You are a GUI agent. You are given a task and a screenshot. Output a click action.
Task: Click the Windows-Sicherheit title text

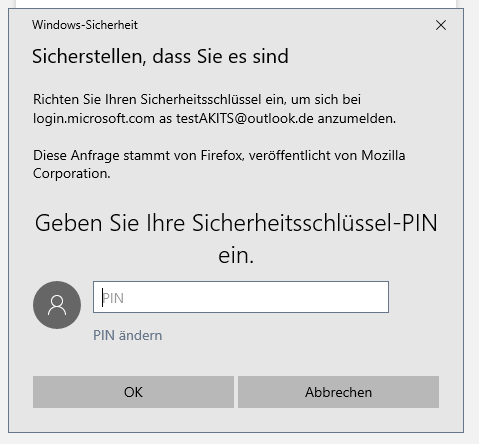[x=85, y=25]
